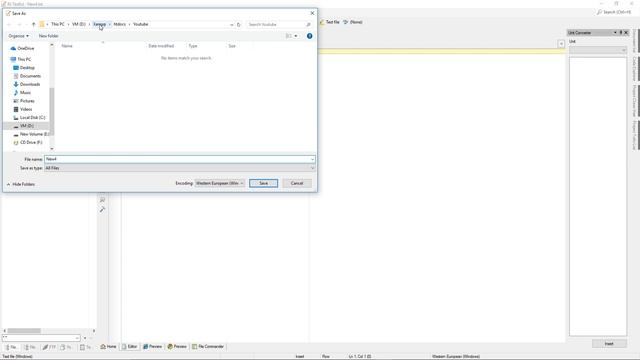
Task: Switch to the Editor tab at the bottom
Action: click(x=130, y=347)
